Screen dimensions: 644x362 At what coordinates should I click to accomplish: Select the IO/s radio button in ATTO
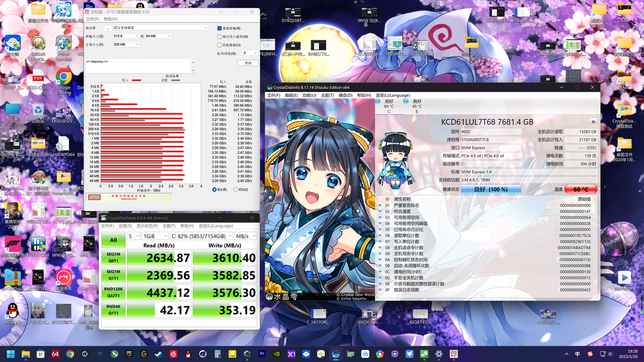tap(236, 189)
